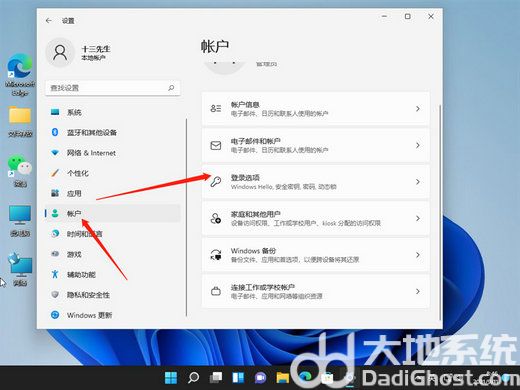Select 系统 in the sidebar
The width and height of the screenshot is (520, 390).
(112, 112)
